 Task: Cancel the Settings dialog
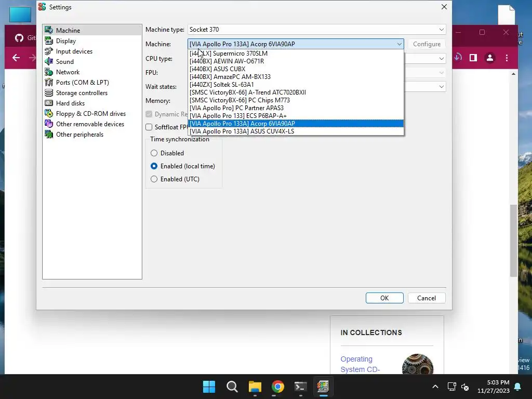tap(427, 298)
